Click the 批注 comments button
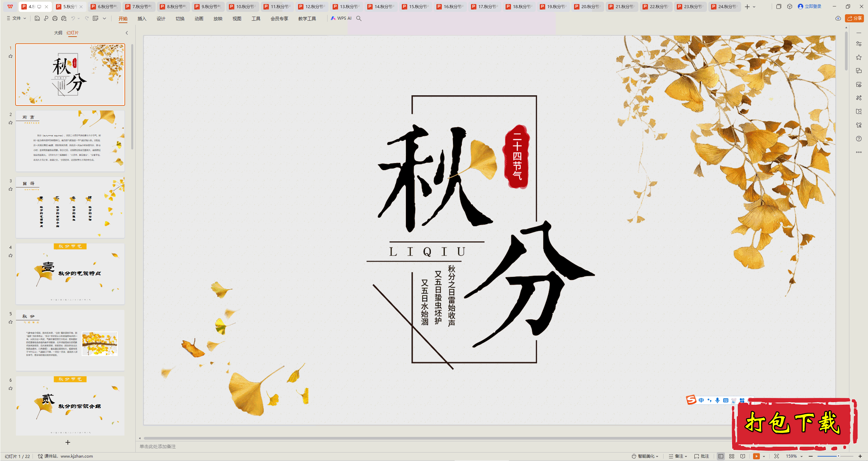The image size is (868, 461). click(702, 456)
